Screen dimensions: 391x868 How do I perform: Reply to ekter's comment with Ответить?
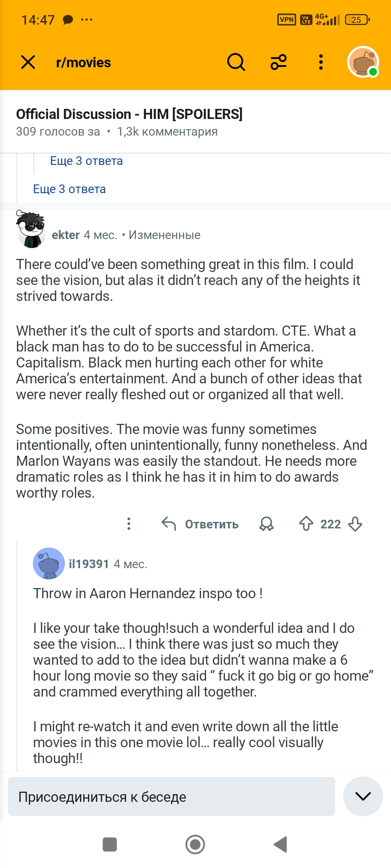pyautogui.click(x=200, y=524)
